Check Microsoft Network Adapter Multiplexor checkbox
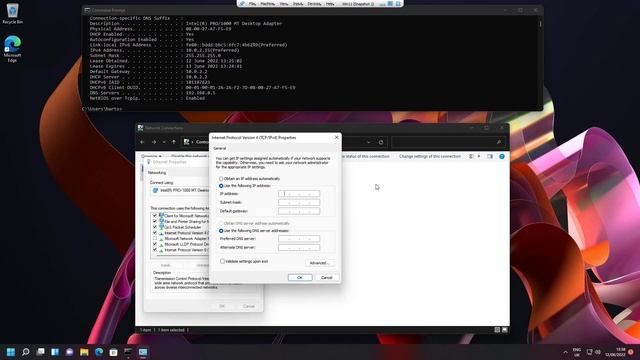Viewport: 640px width, 360px height. click(155, 238)
